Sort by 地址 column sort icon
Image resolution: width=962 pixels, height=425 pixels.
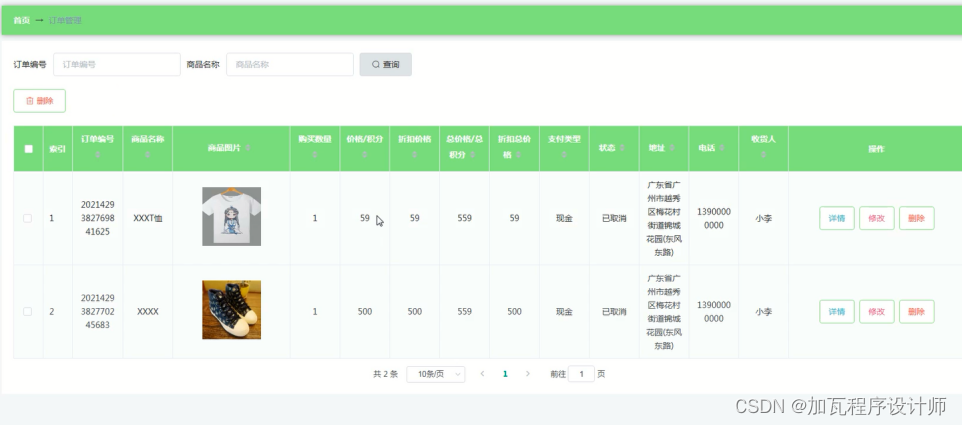[672, 148]
